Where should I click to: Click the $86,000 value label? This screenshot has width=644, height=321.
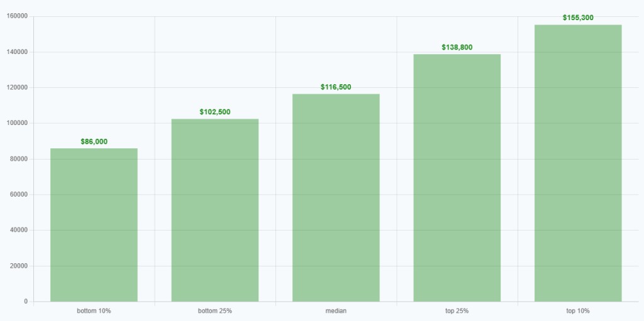click(94, 142)
